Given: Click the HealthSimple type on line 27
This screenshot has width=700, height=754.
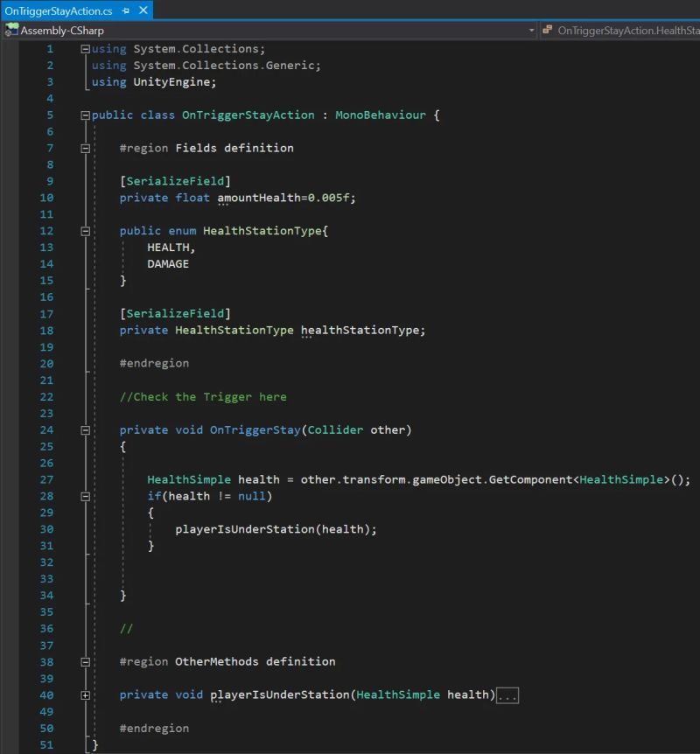Looking at the screenshot, I should coord(189,479).
